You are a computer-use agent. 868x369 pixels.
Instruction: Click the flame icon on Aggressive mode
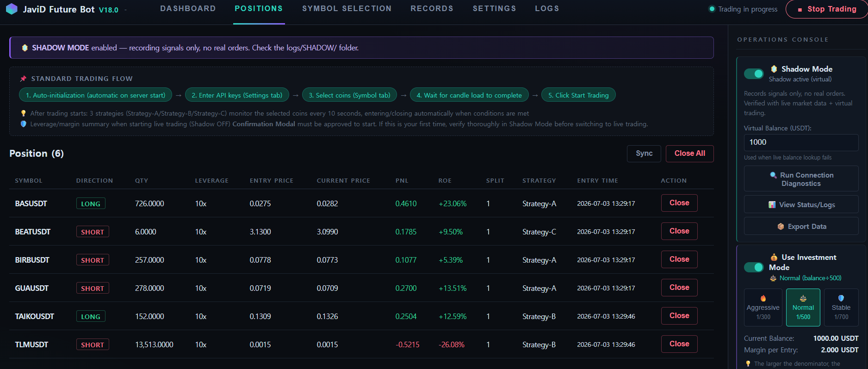pyautogui.click(x=763, y=298)
